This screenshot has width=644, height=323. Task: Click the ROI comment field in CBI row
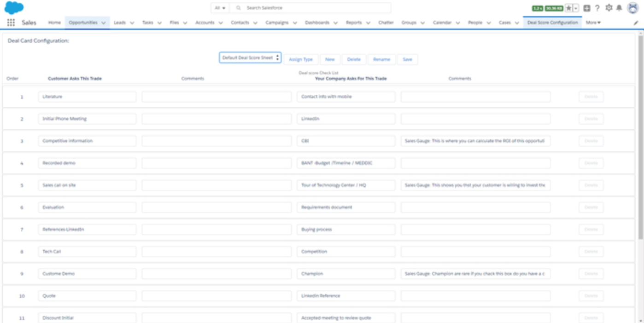[475, 141]
